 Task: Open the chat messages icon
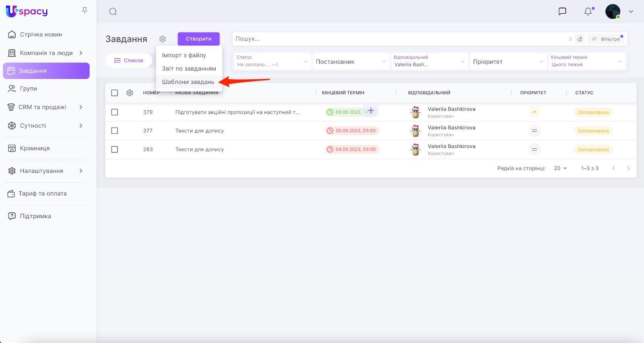[562, 11]
